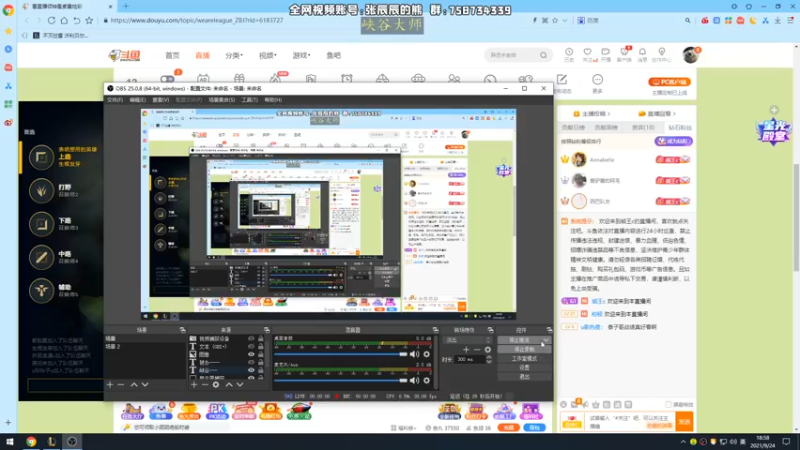Screen dimensions: 800x450
Task: Select the 上路 top lane role icon
Action: click(x=41, y=157)
